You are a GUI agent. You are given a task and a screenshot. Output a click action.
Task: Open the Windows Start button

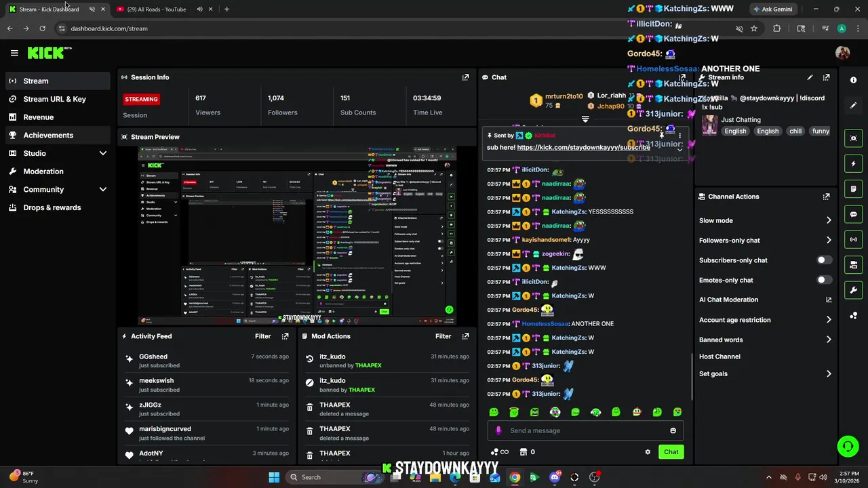tap(274, 477)
